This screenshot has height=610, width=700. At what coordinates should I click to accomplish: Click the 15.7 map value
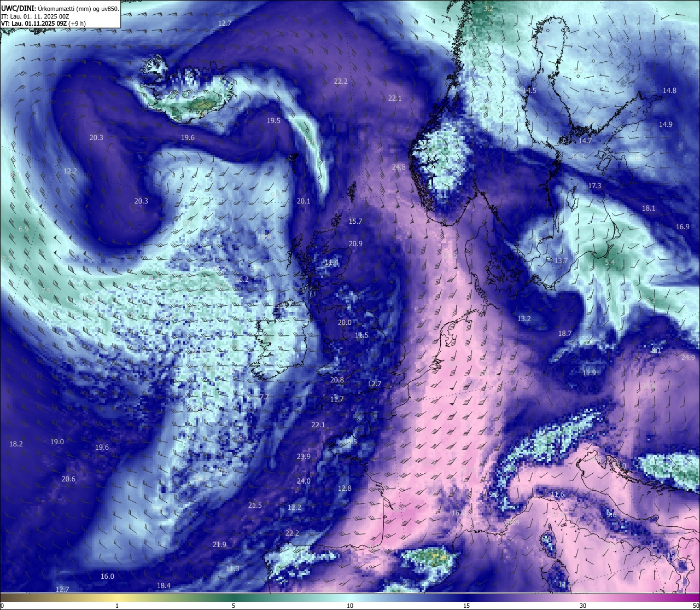coord(355,221)
